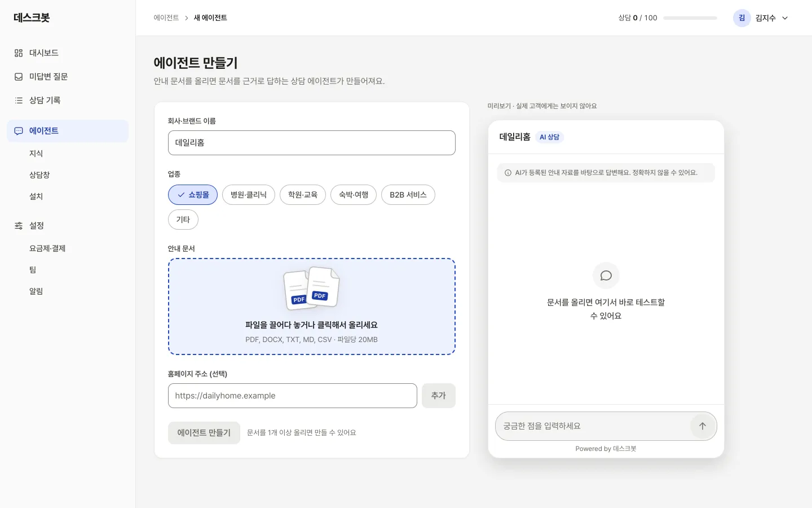This screenshot has height=508, width=812.
Task: Open 대시보드 from the sidebar
Action: (x=68, y=53)
